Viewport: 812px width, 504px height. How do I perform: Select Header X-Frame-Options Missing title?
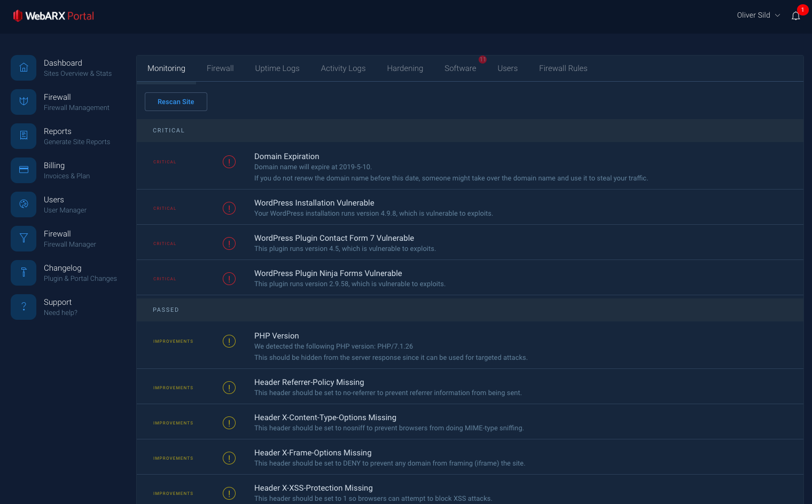coord(313,453)
